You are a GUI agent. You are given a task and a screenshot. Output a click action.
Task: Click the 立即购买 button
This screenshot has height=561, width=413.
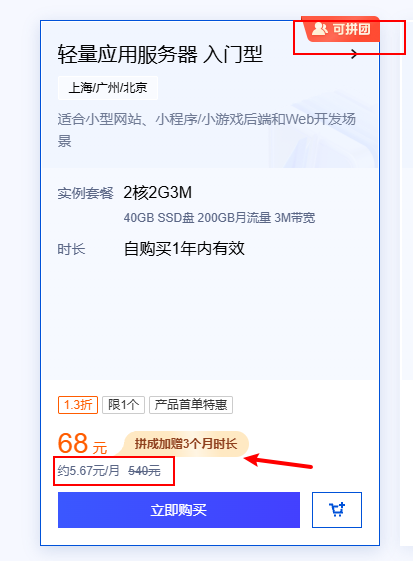point(179,510)
